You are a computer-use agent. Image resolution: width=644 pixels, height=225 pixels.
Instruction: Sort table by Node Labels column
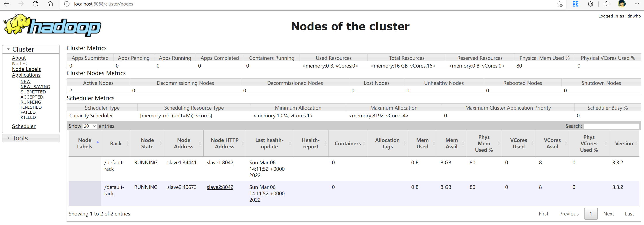pyautogui.click(x=85, y=144)
